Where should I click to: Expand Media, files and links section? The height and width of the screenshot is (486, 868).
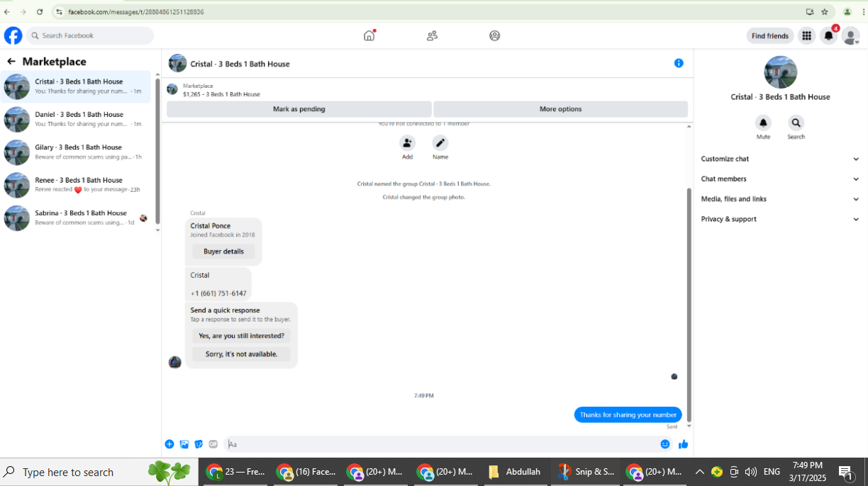click(780, 199)
